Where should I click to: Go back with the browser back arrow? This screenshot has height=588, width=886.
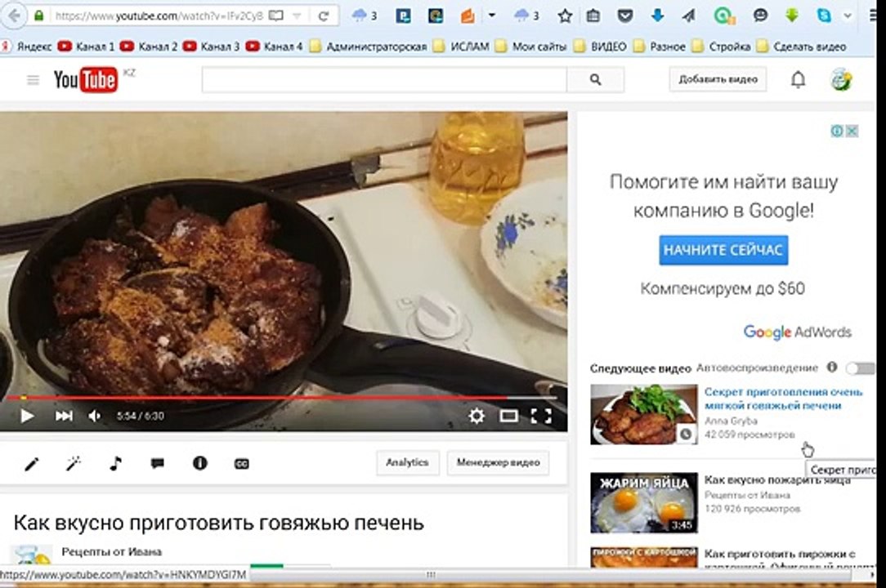(x=14, y=16)
